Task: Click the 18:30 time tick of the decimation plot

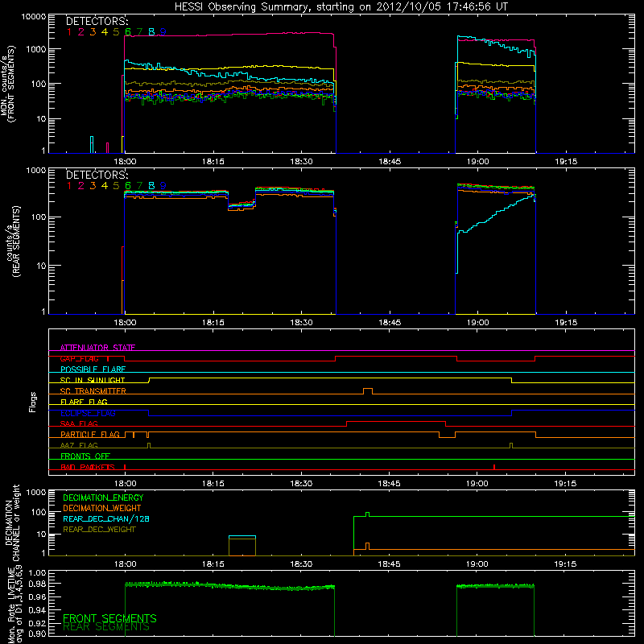Action: (x=301, y=564)
